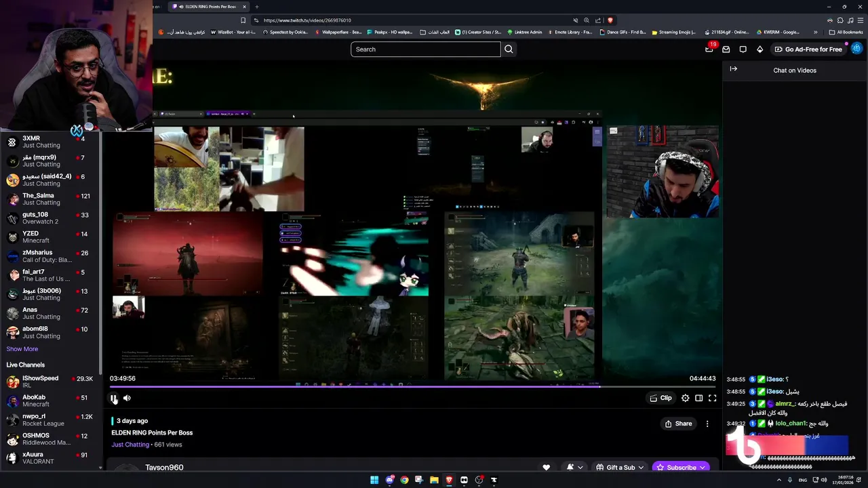The width and height of the screenshot is (868, 488).
Task: Click the Clip button on the player
Action: [661, 399]
